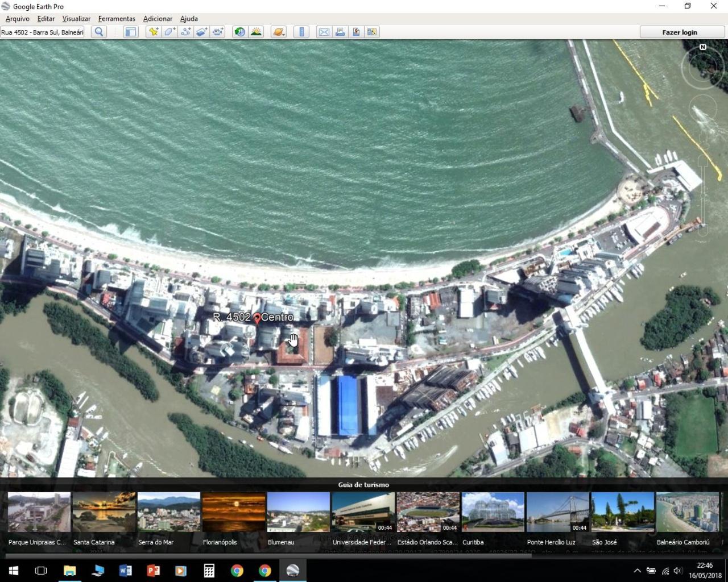Open the Visualizar menu

[76, 19]
